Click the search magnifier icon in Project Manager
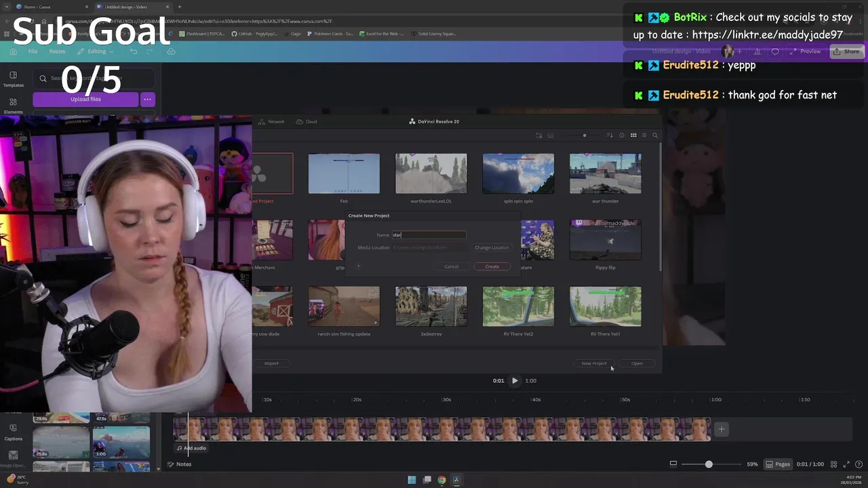The image size is (868, 488). (655, 136)
